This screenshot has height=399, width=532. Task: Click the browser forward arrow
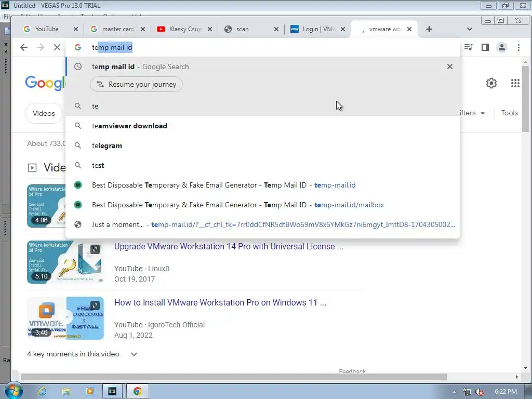point(41,47)
